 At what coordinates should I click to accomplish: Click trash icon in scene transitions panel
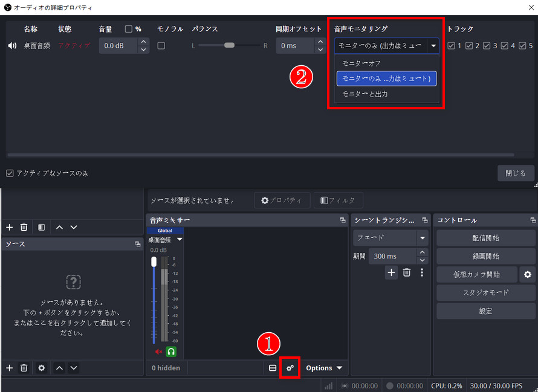(x=407, y=272)
